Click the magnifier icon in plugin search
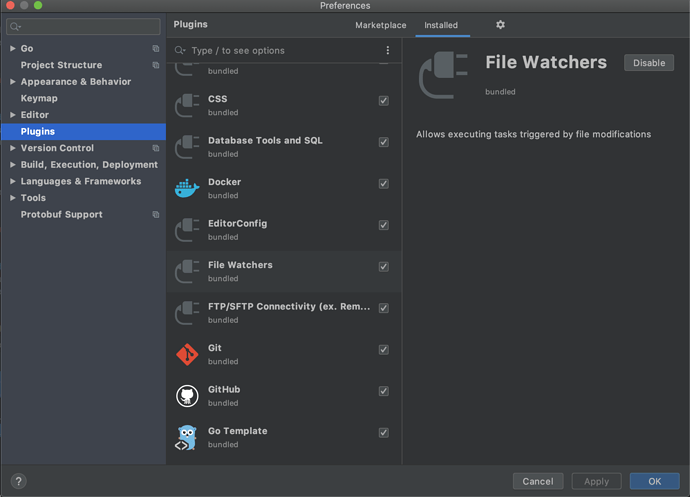Image resolution: width=690 pixels, height=497 pixels. 180,50
